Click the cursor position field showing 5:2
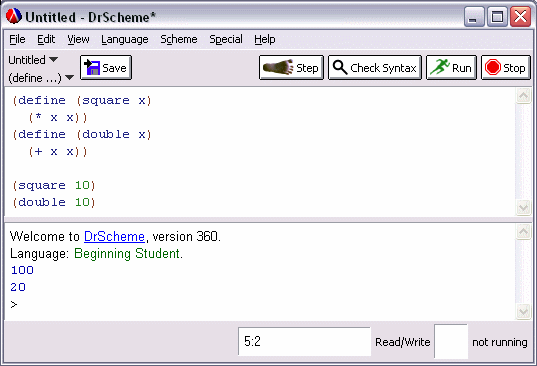The width and height of the screenshot is (537, 366). [x=304, y=341]
